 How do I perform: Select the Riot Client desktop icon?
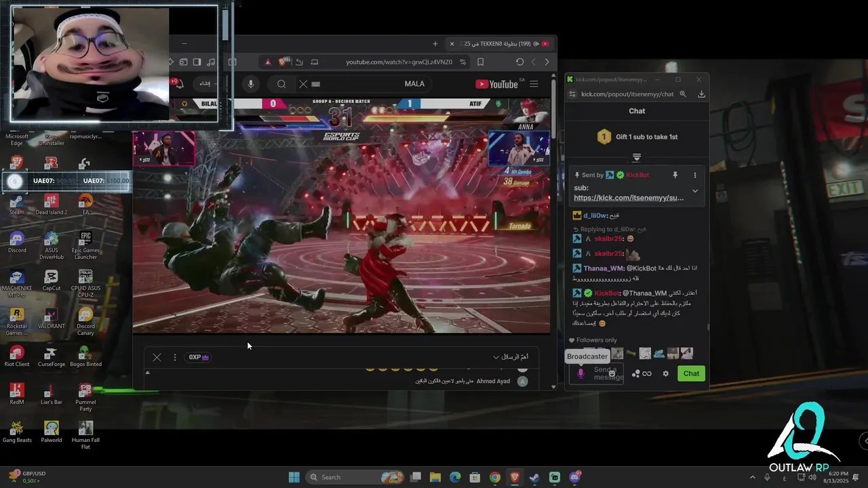[x=17, y=356]
